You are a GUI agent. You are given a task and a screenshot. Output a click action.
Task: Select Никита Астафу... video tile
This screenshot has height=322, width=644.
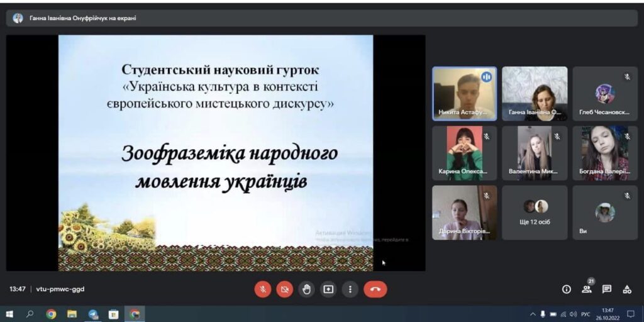click(x=464, y=93)
